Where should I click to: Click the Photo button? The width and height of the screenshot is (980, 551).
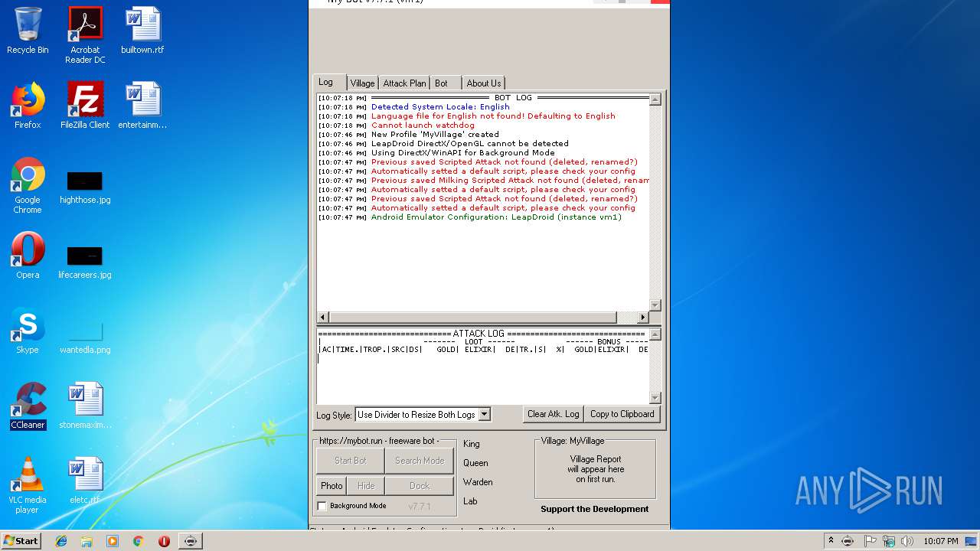[x=332, y=486]
